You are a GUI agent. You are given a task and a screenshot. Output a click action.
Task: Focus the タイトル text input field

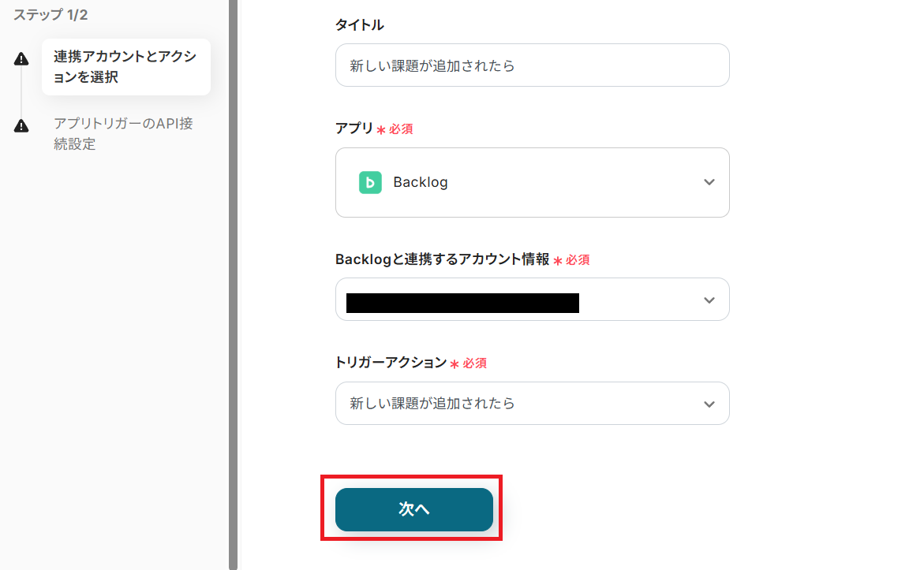(532, 65)
